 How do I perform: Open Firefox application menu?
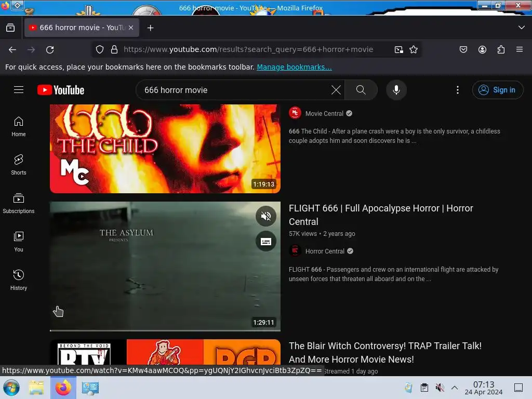(x=520, y=49)
